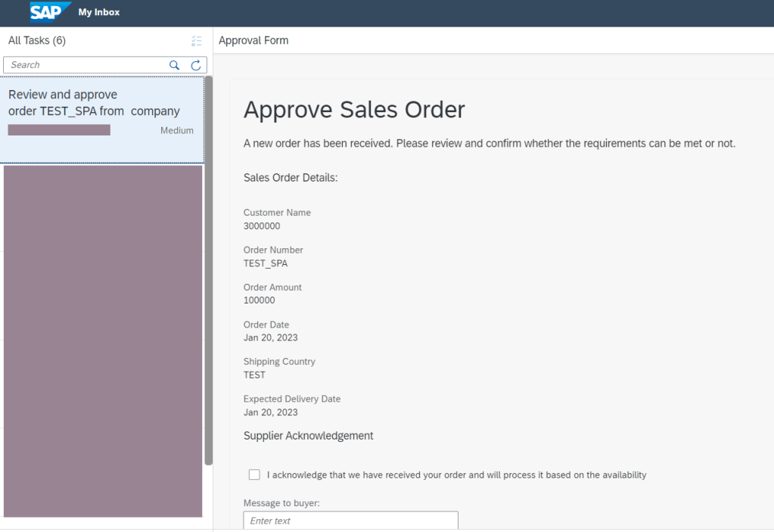774x532 pixels.
Task: Click the Expected Delivery Date label
Action: [292, 399]
